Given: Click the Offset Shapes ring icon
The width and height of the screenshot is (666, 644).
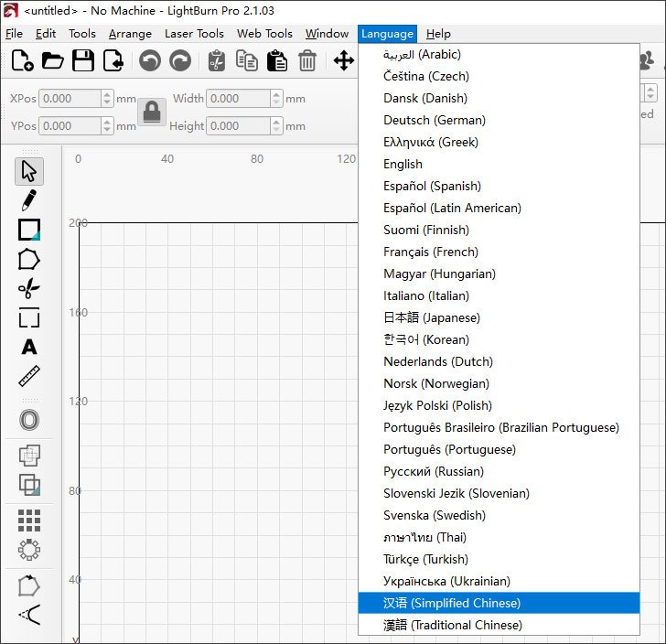Looking at the screenshot, I should coord(29,420).
